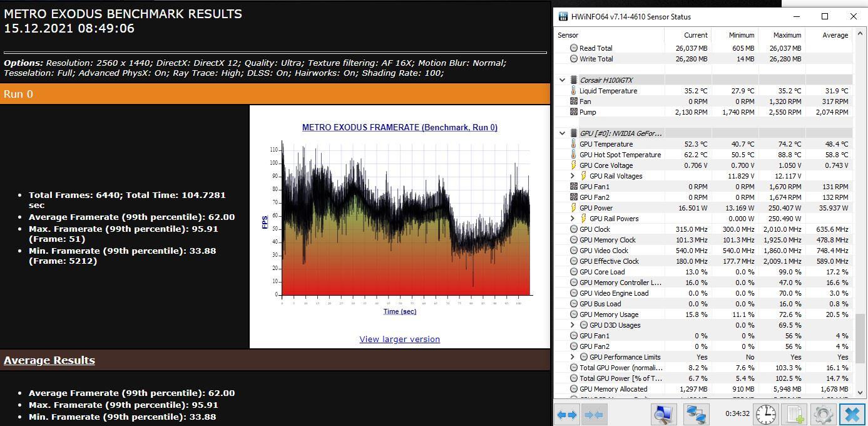Image resolution: width=868 pixels, height=426 pixels.
Task: Click the thermometer icon beside Liquid Temperature
Action: point(574,91)
